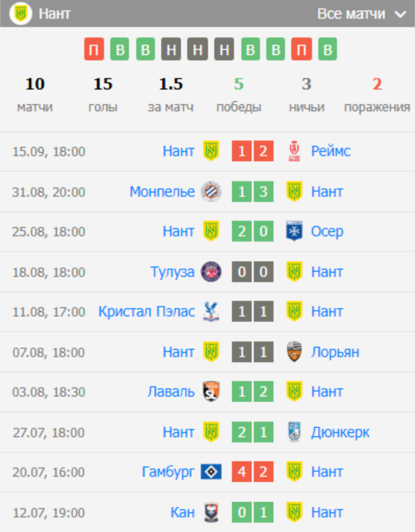Expand the match filter chevron in the header
Screen dimensions: 415x532
click(x=400, y=14)
